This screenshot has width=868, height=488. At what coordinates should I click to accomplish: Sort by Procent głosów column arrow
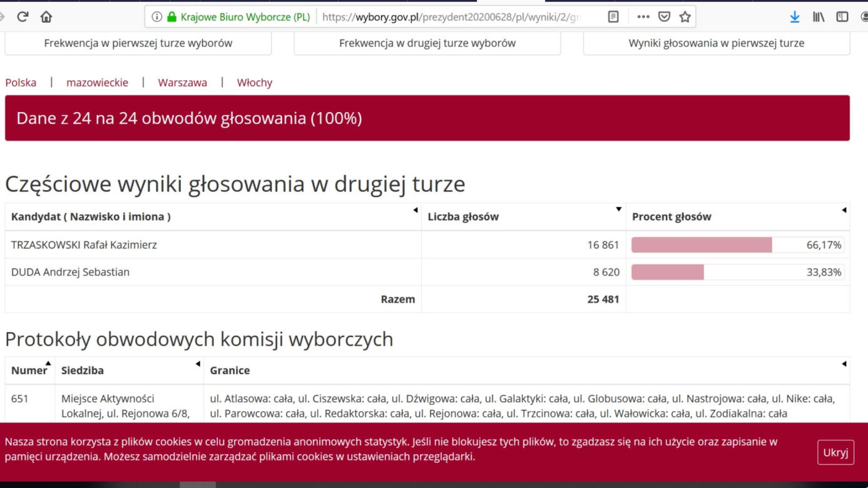coord(844,210)
